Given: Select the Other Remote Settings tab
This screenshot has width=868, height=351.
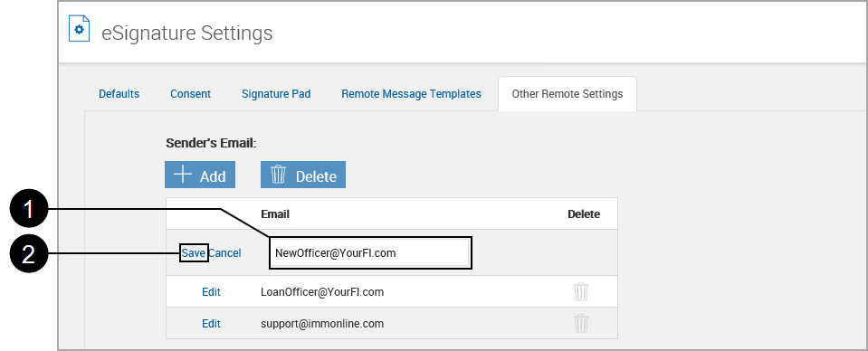Looking at the screenshot, I should pyautogui.click(x=568, y=94).
